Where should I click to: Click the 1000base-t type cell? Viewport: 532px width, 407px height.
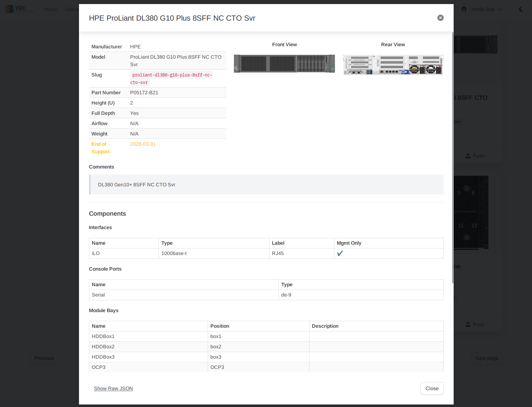tap(214, 253)
